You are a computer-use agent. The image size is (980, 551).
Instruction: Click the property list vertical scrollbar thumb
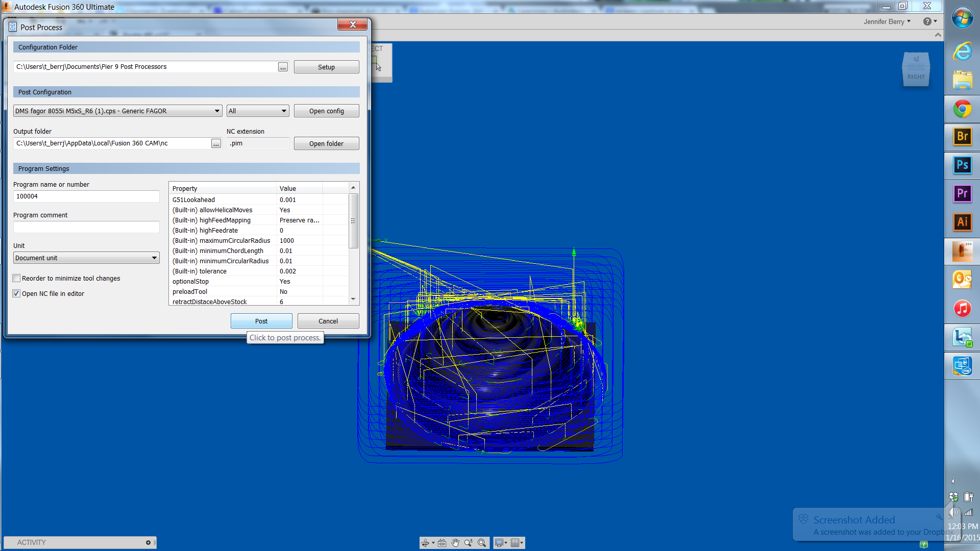pyautogui.click(x=353, y=220)
